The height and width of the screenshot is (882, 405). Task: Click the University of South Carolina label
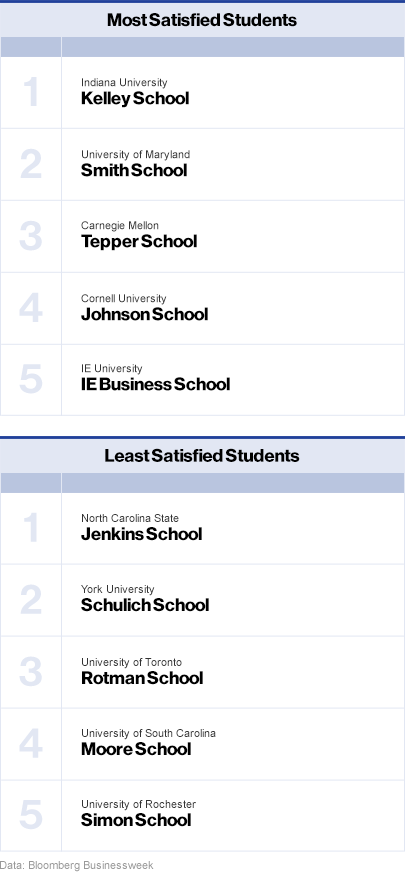(x=148, y=733)
